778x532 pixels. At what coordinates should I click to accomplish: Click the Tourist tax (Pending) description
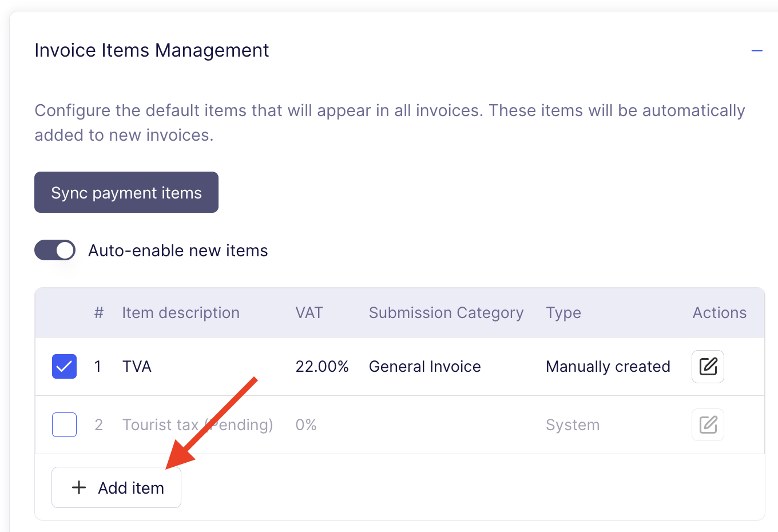tap(197, 425)
